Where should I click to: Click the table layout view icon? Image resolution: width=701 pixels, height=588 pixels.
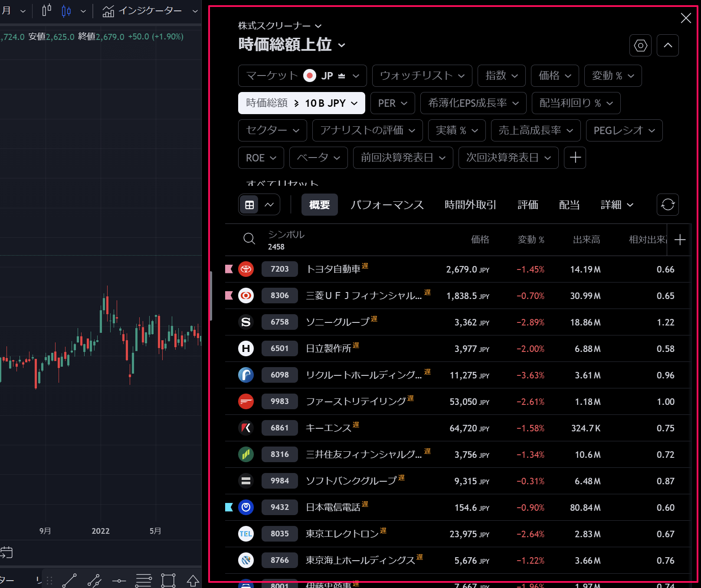pos(249,205)
